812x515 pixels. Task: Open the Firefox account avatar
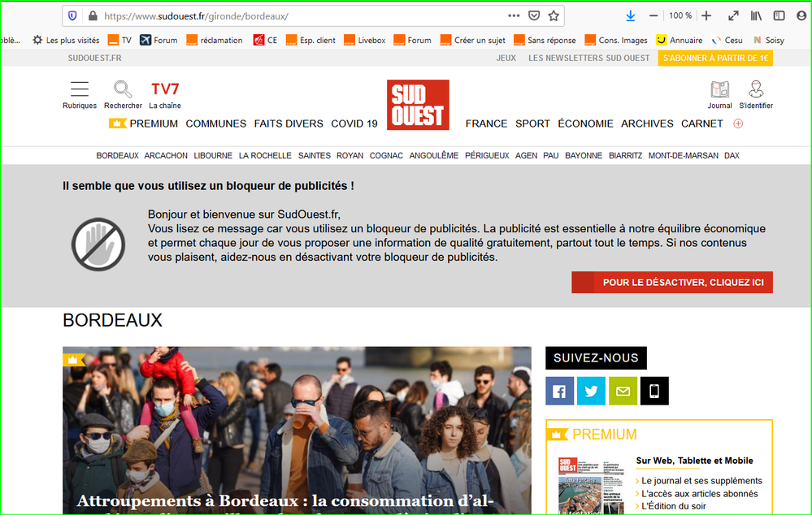801,15
